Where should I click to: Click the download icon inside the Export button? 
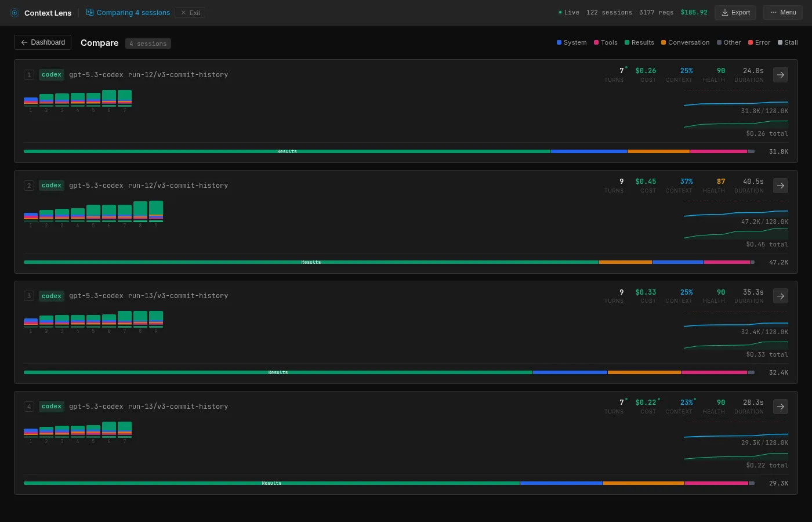724,12
